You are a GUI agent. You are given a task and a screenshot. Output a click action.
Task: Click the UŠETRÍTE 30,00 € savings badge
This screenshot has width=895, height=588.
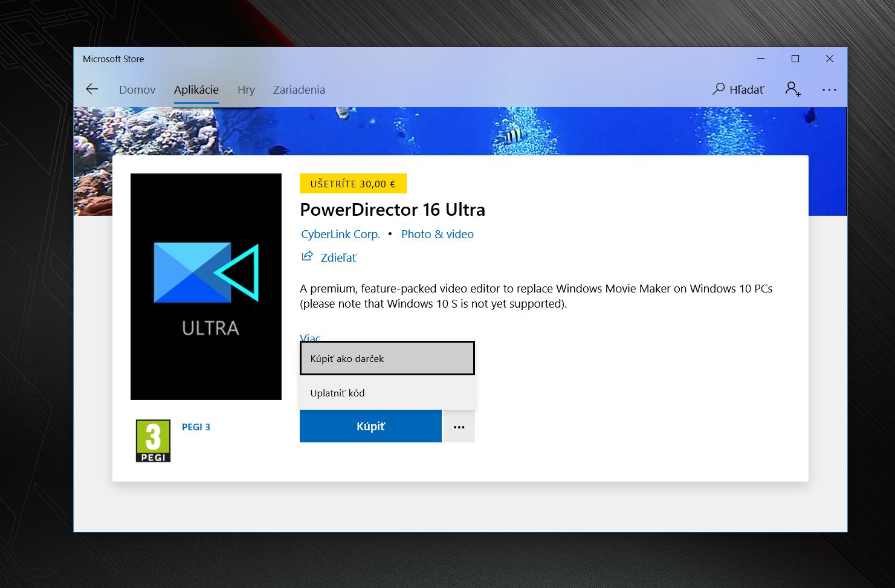[353, 184]
